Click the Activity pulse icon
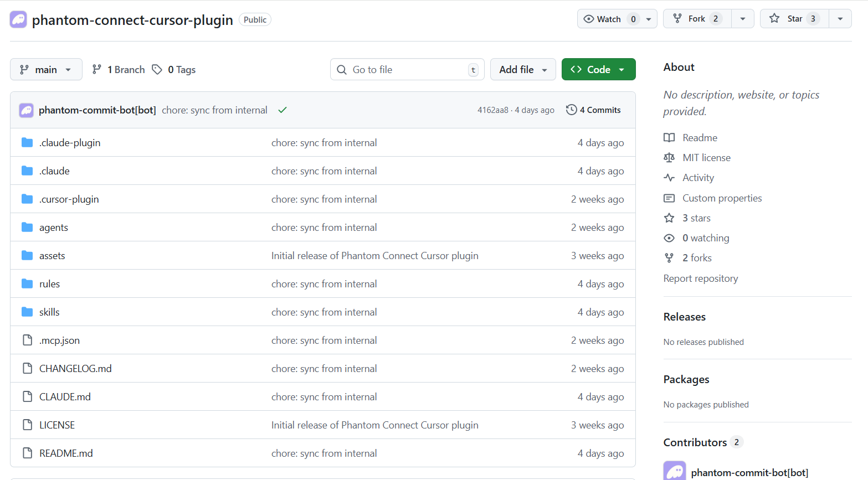868x480 pixels. tap(669, 177)
